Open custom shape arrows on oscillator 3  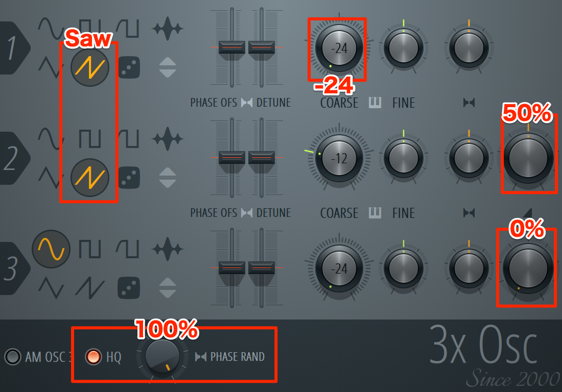(168, 288)
